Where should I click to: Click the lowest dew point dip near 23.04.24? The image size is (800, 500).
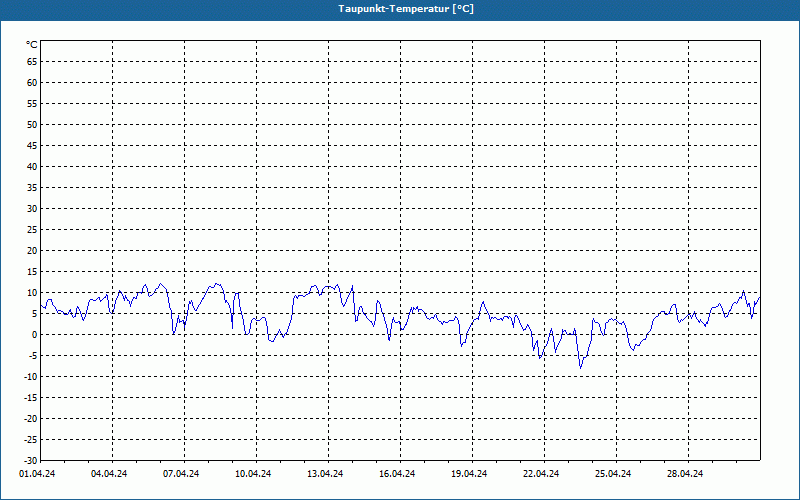(580, 368)
